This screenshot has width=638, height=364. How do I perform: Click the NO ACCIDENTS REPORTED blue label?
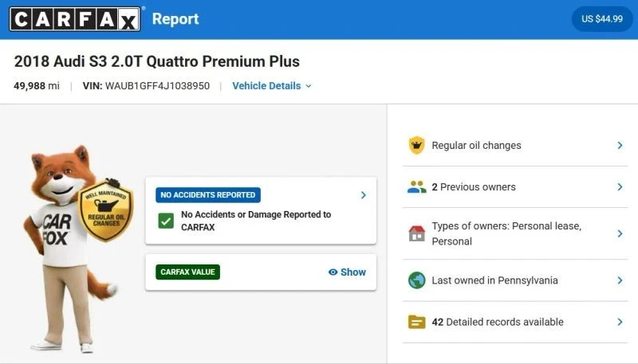(x=208, y=195)
